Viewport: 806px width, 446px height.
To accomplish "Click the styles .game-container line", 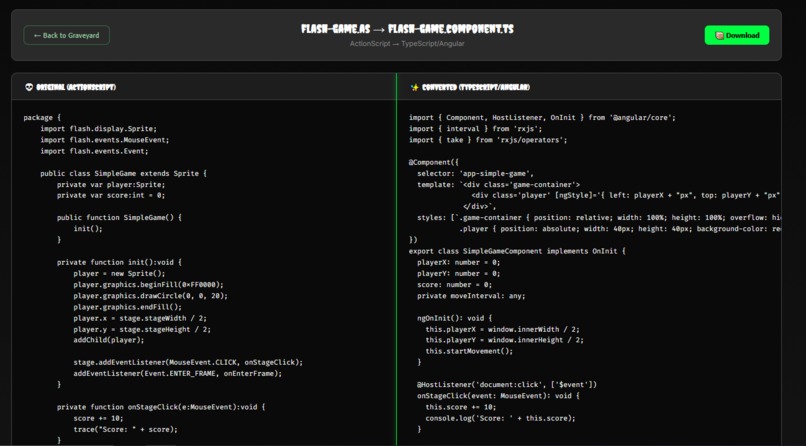I will point(599,217).
